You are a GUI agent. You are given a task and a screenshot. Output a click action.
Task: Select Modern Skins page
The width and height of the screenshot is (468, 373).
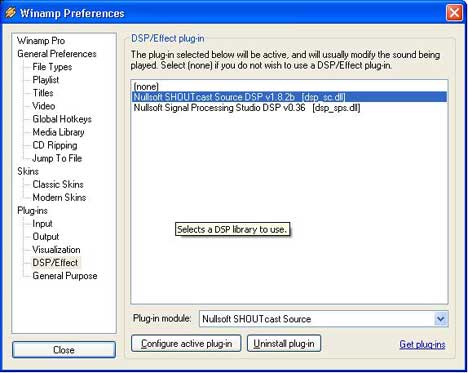(x=59, y=197)
